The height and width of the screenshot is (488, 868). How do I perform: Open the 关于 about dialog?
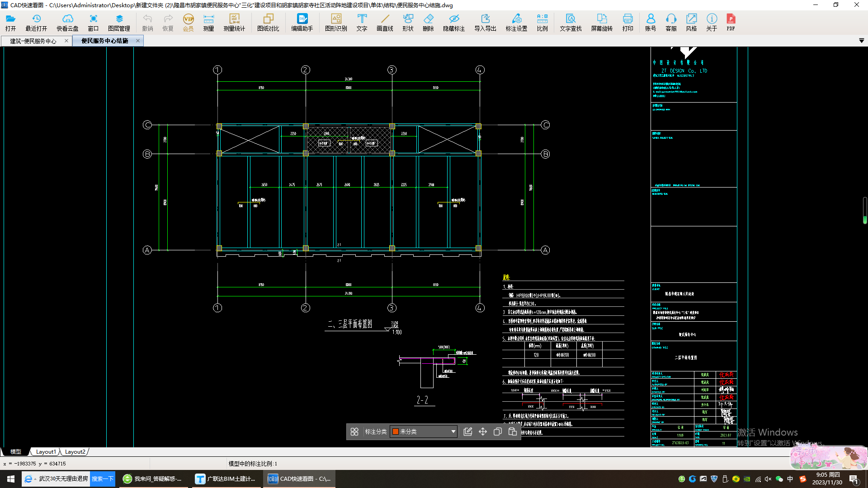click(x=712, y=22)
